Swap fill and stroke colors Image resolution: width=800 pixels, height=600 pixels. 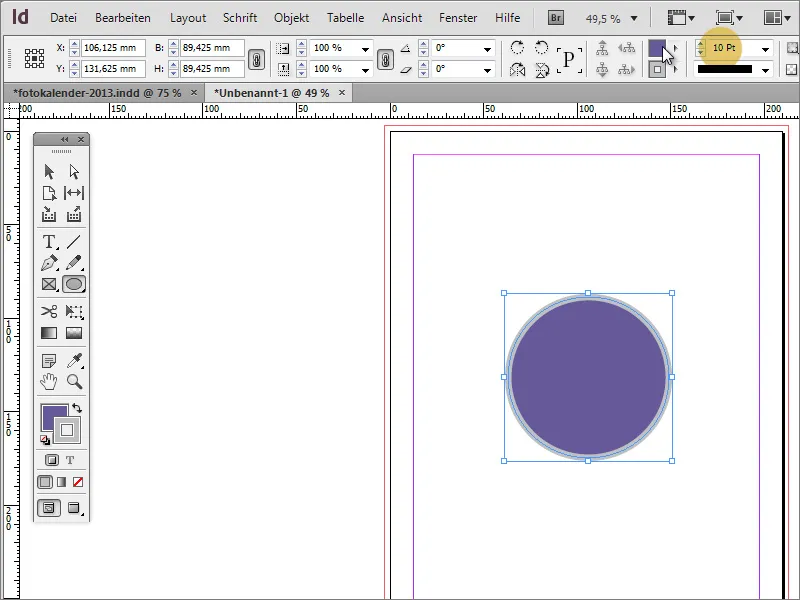(x=77, y=408)
